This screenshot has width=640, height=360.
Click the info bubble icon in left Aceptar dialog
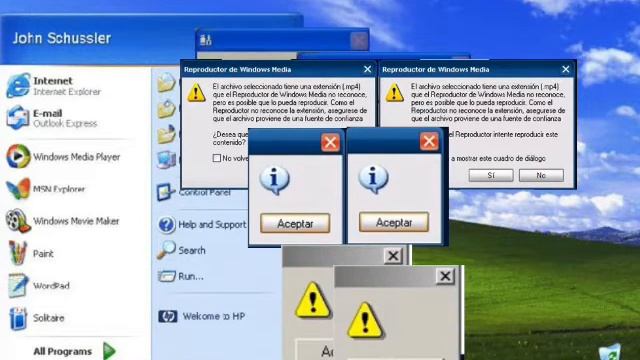tap(274, 180)
